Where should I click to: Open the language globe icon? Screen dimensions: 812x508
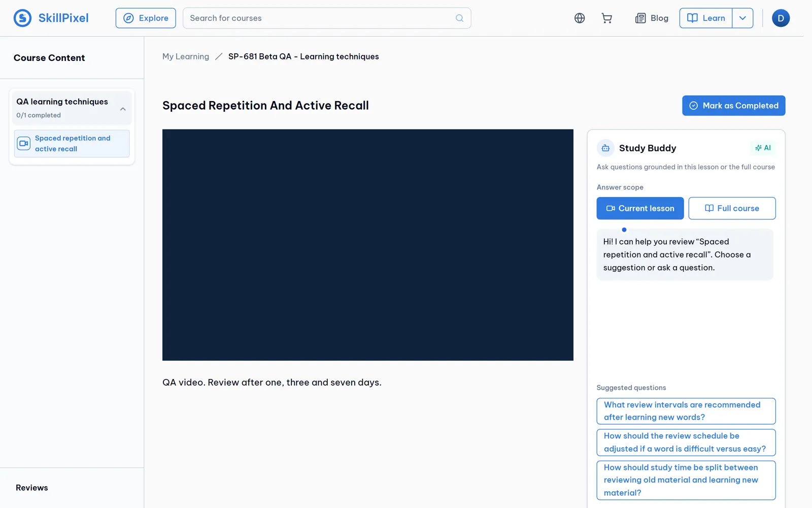pyautogui.click(x=580, y=18)
